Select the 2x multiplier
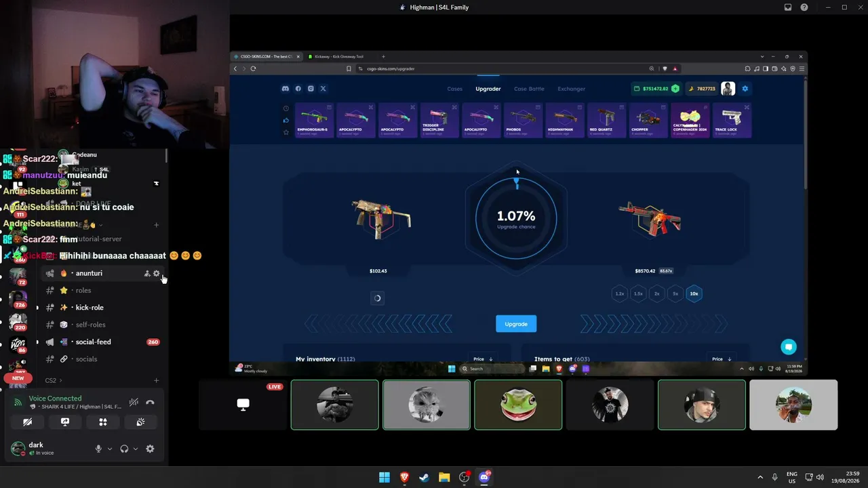 click(x=656, y=293)
